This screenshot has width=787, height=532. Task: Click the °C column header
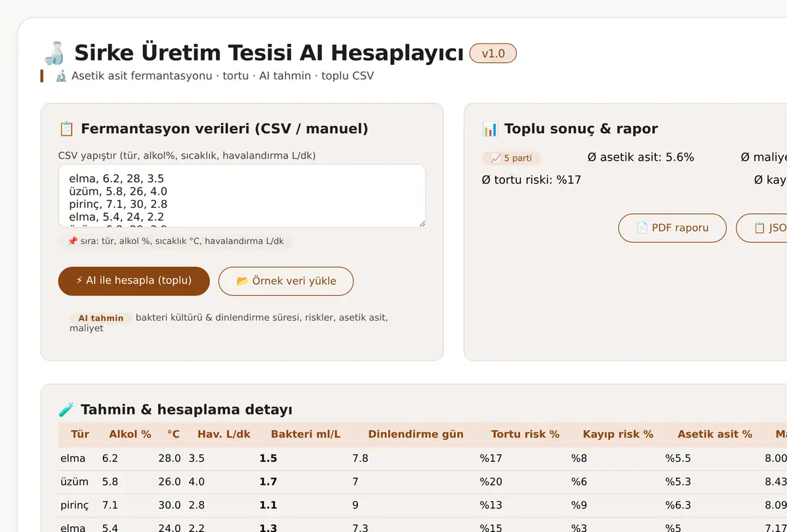point(173,434)
